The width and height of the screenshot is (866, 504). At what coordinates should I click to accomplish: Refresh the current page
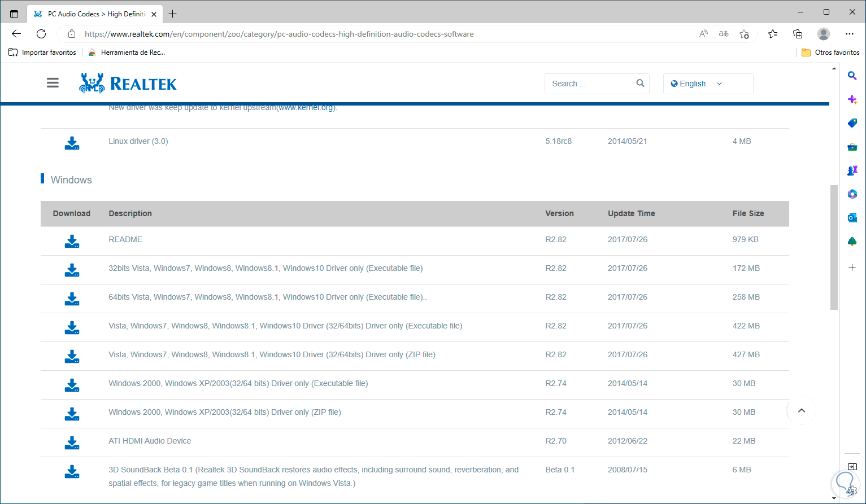(41, 34)
